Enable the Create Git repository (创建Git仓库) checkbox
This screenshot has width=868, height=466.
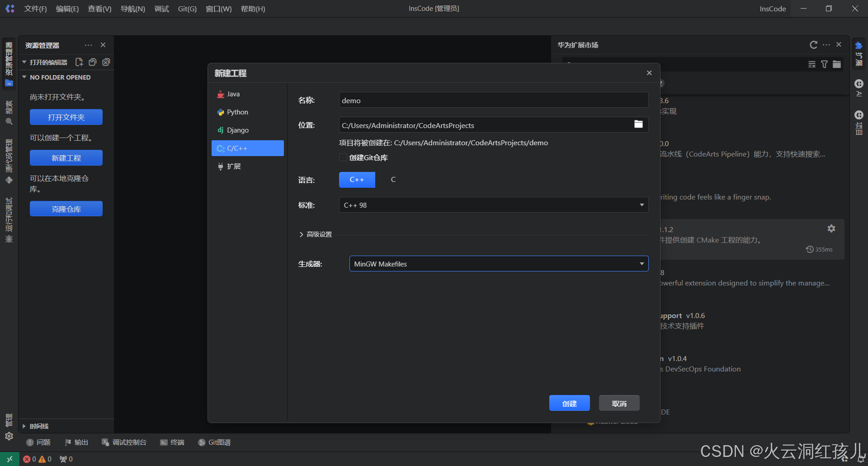click(343, 157)
